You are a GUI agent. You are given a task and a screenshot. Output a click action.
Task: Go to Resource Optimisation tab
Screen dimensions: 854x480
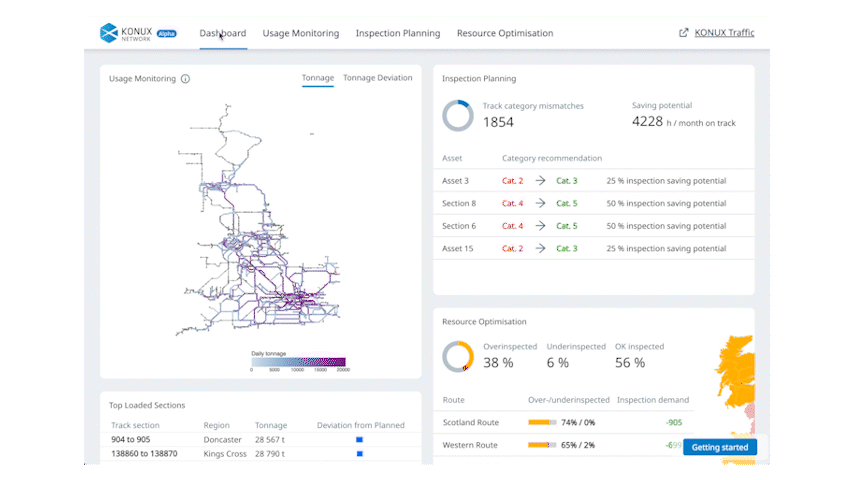point(504,33)
